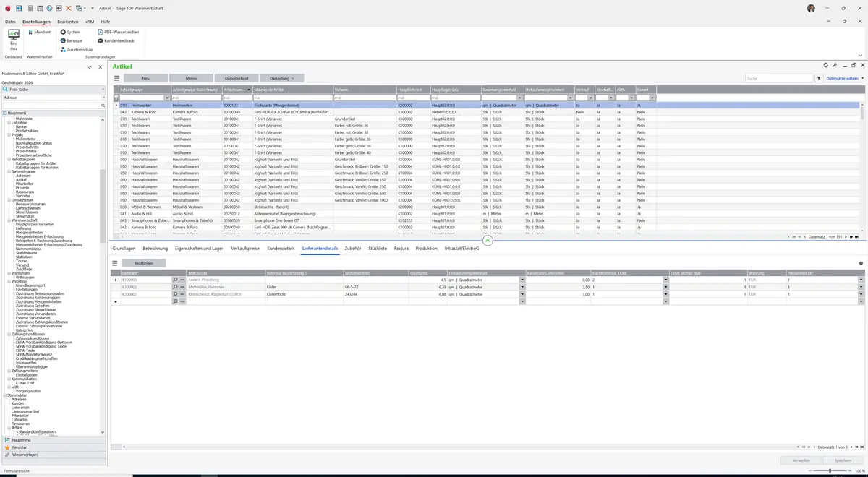The width and height of the screenshot is (868, 477).
Task: Open the Darstellung dropdown button
Action: pos(282,78)
